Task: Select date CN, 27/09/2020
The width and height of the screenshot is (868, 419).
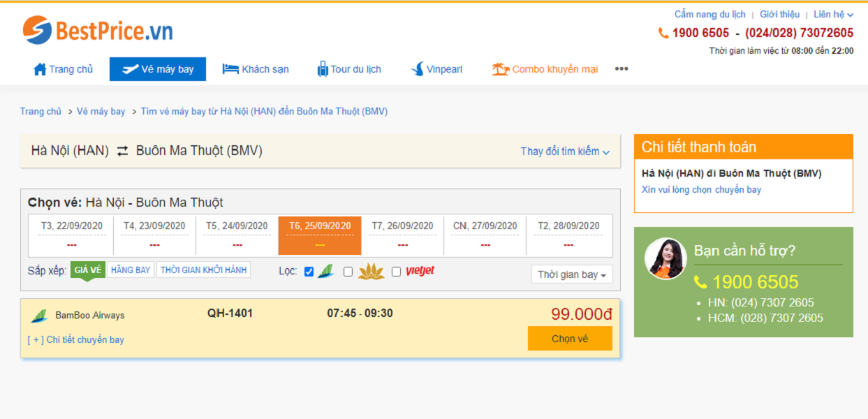Action: tap(485, 235)
